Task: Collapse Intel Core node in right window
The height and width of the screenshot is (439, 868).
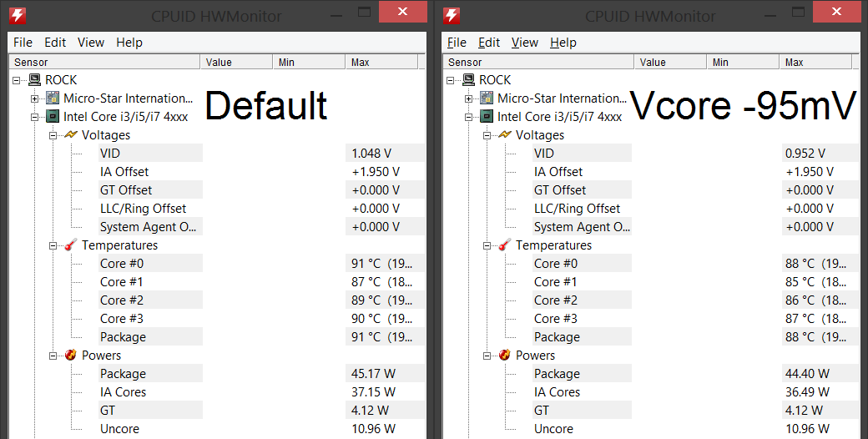Action: (469, 117)
